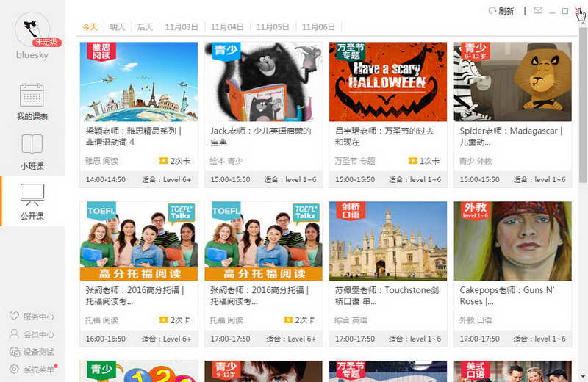Screen dimensions: 588x382
Task: Click the 2次卡 ticket on 雅思 阅读 card
Action: coord(175,161)
